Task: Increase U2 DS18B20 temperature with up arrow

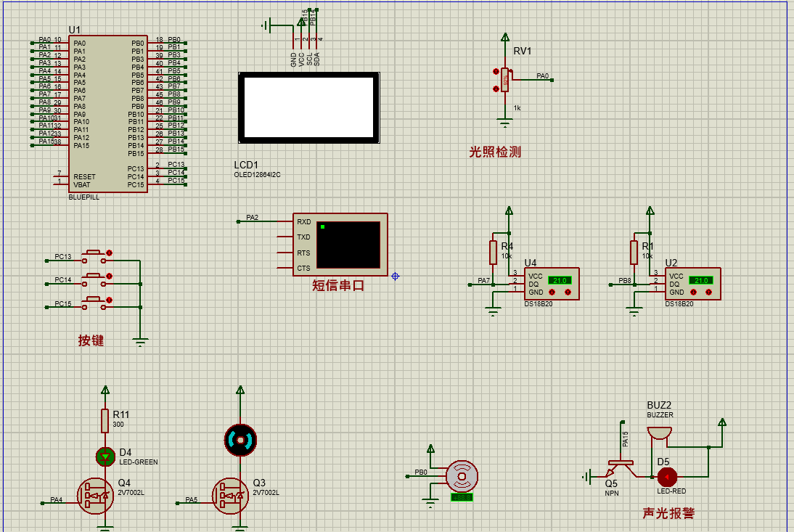Action: point(708,292)
